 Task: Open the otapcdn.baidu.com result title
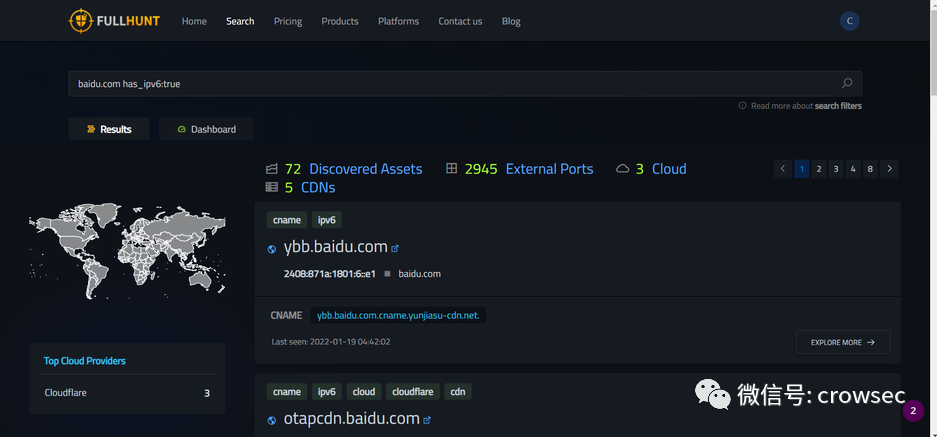352,418
